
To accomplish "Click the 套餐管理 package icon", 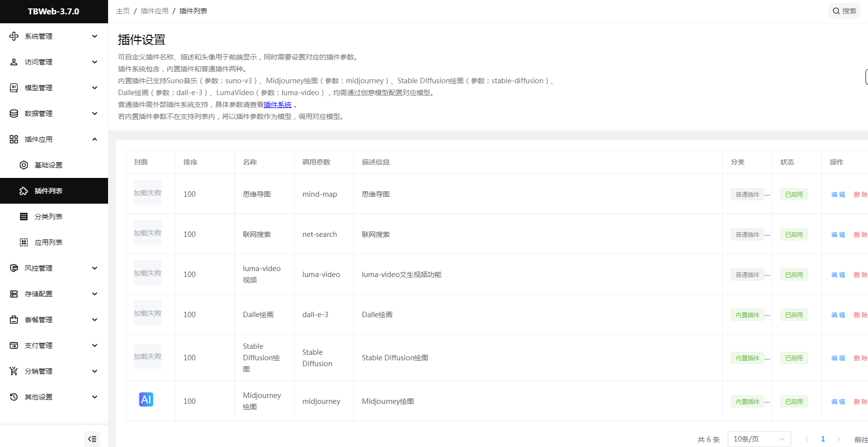I will coord(14,320).
